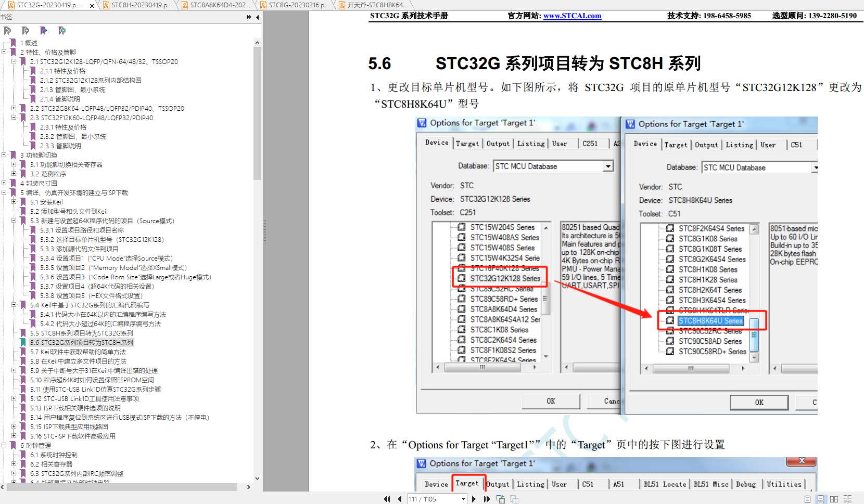Collapse the '2 特性、价格及管脚' bookmark node
This screenshot has height=504, width=864.
(4, 52)
